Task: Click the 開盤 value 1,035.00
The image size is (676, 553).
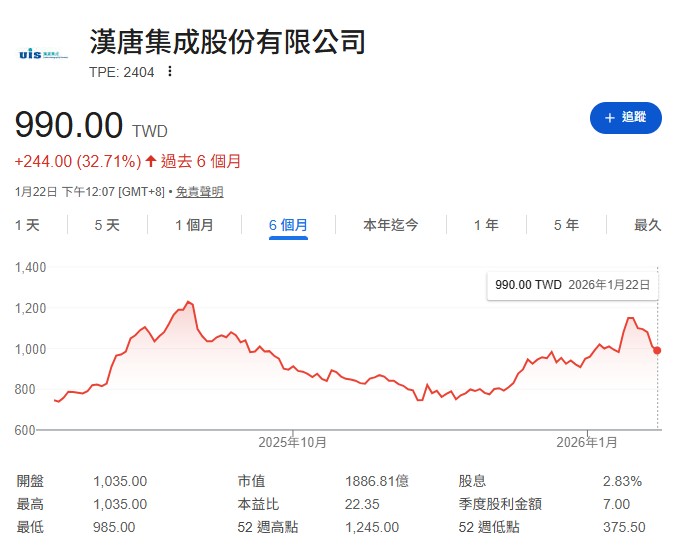Action: point(120,481)
